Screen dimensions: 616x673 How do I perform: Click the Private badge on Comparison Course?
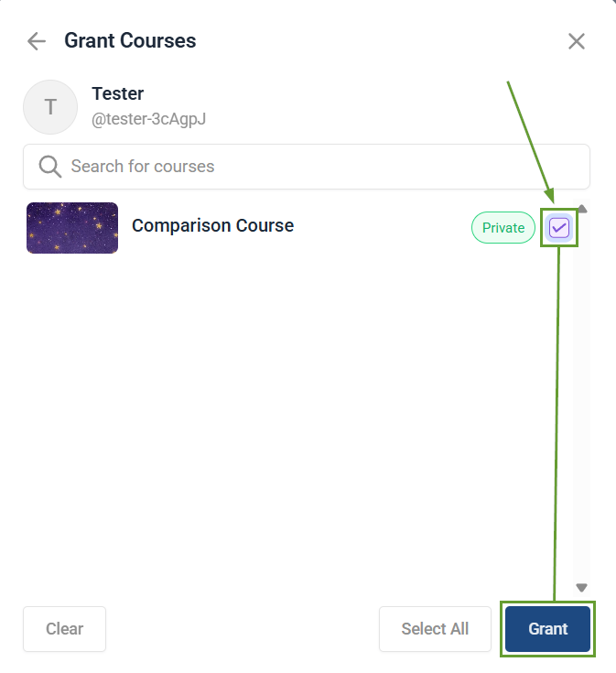click(x=503, y=228)
